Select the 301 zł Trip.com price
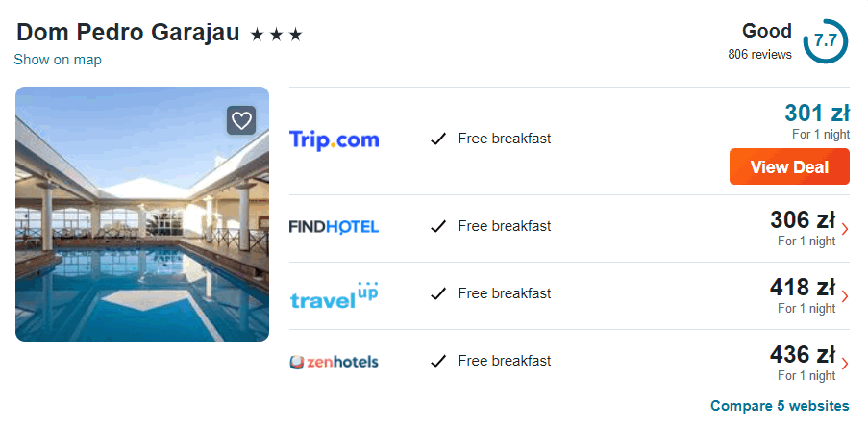868x431 pixels. [x=816, y=114]
